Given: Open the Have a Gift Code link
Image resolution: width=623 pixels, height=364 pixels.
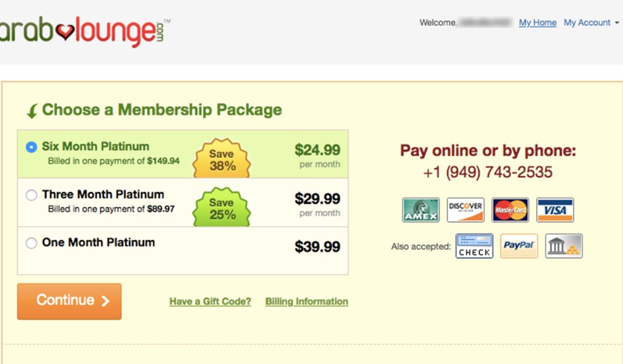Looking at the screenshot, I should (210, 302).
